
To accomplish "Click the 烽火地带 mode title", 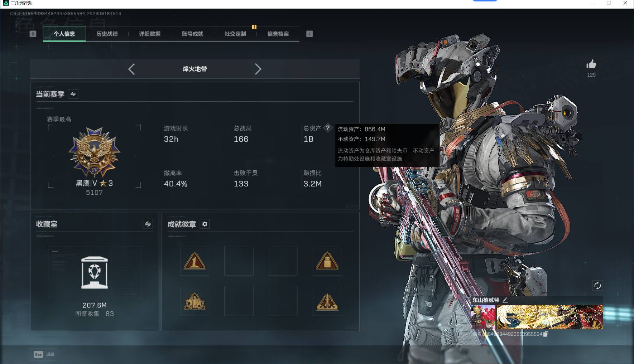I will pos(195,69).
